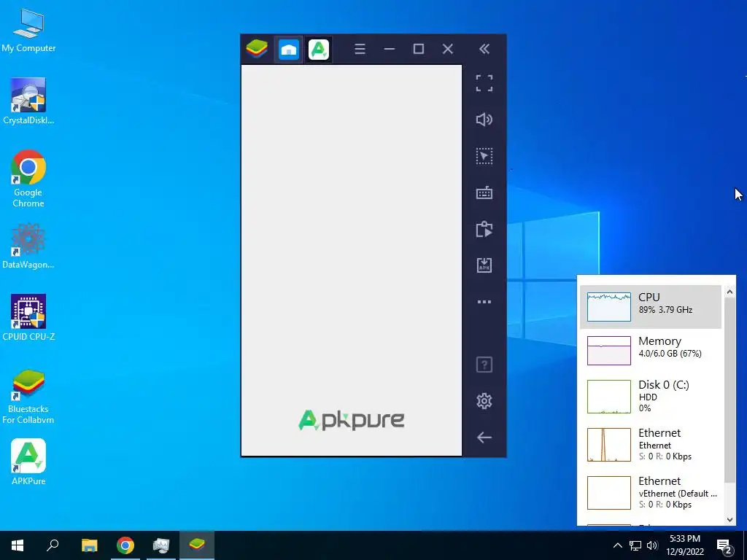
Task: Show hidden system tray icons
Action: click(x=617, y=545)
